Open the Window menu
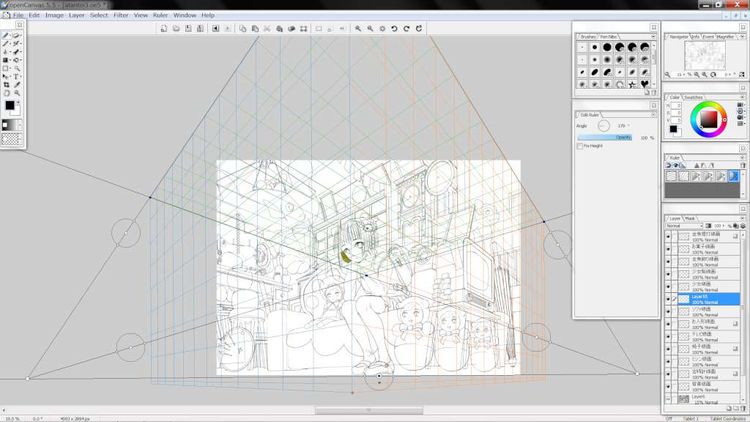This screenshot has width=750, height=422. pos(185,15)
